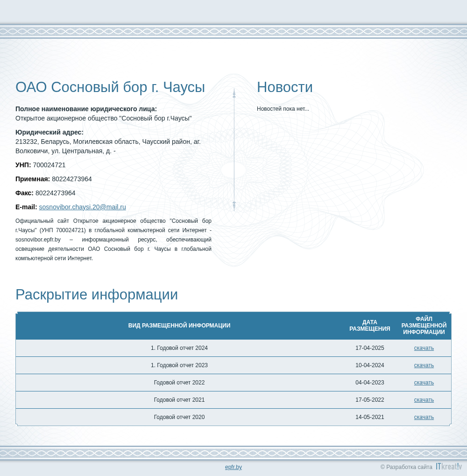The height and width of the screenshot is (476, 467).
Task: Click the sosnovibor.chaysi.20@mail.ru email link
Action: [x=82, y=207]
